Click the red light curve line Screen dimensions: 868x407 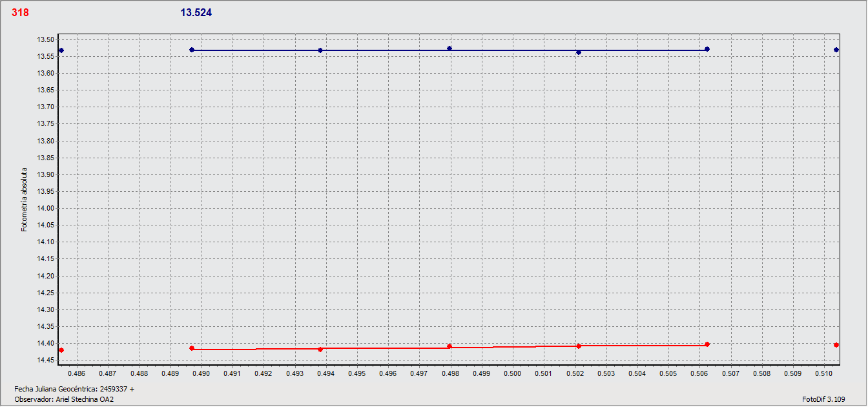[387, 349]
